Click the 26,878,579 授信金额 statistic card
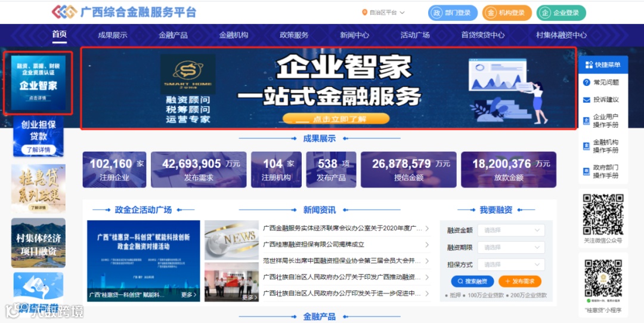Screen dimensions: 644x323 click(x=408, y=170)
